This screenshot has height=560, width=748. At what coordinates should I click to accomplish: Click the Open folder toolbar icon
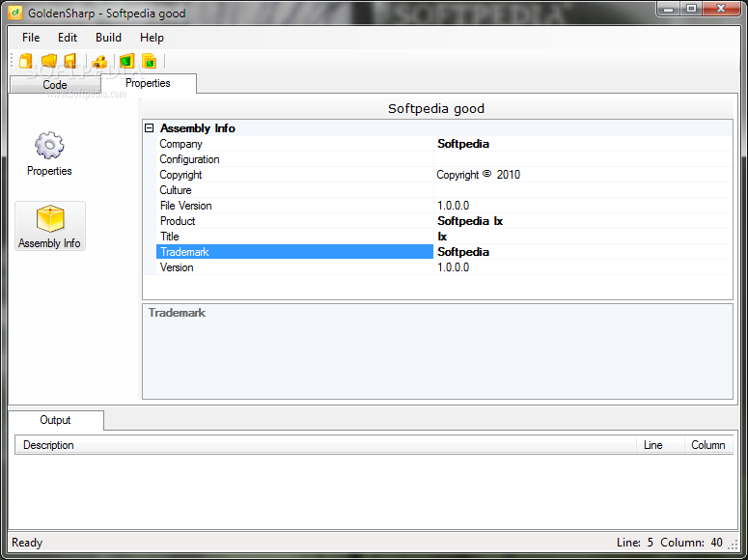pyautogui.click(x=48, y=61)
